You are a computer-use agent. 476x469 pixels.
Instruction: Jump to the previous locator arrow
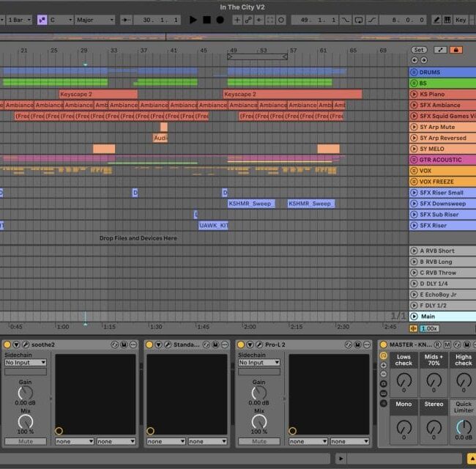(x=414, y=60)
